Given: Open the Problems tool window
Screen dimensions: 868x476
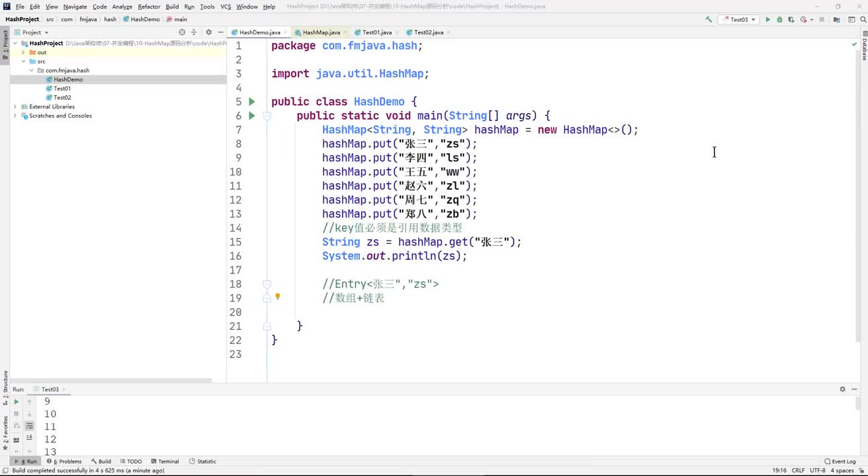Looking at the screenshot, I should point(64,461).
